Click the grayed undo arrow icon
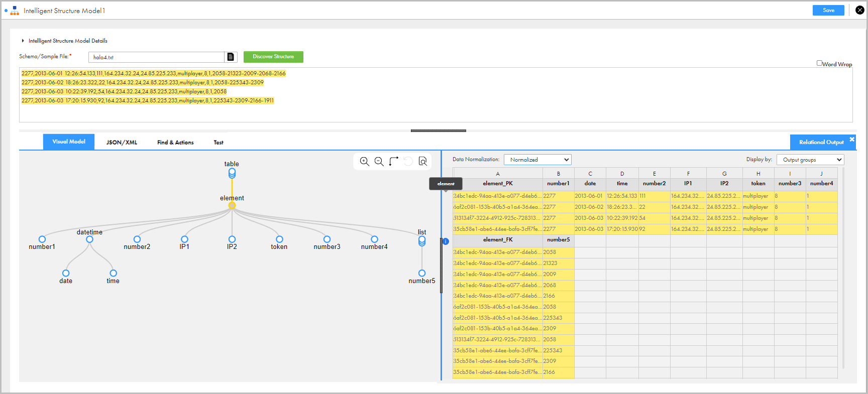 pos(408,161)
